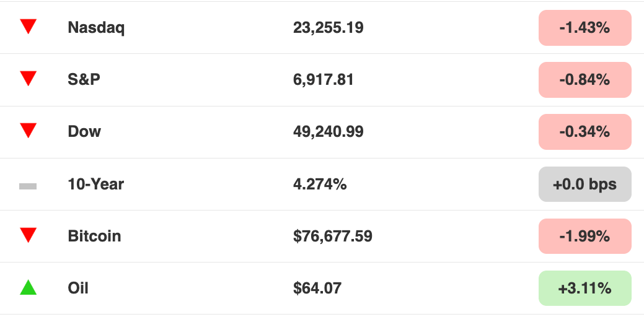Open the Nasdaq index link
This screenshot has width=644, height=317.
(96, 27)
